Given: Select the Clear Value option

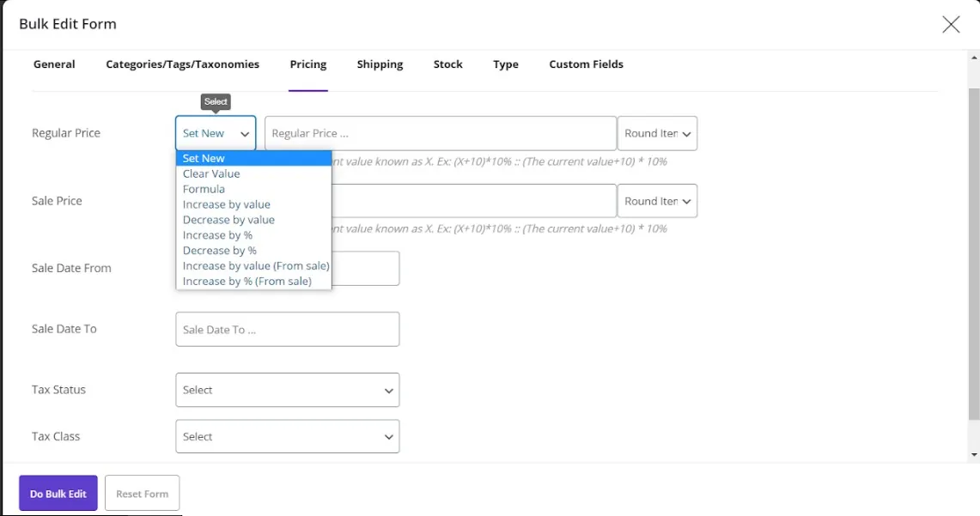Looking at the screenshot, I should click(x=211, y=173).
